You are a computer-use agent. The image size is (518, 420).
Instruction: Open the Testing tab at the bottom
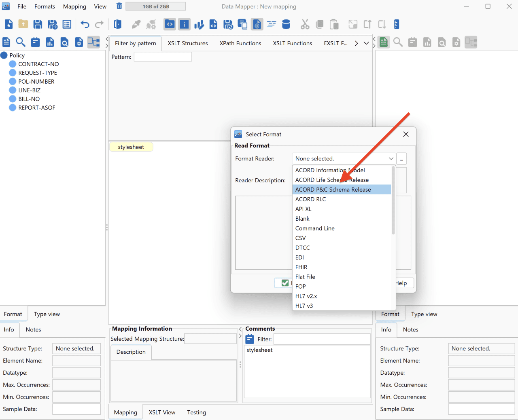[196, 412]
